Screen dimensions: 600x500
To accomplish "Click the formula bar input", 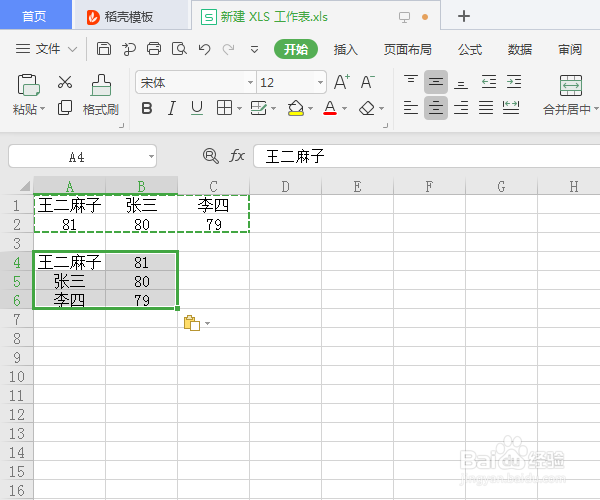I will (x=426, y=156).
